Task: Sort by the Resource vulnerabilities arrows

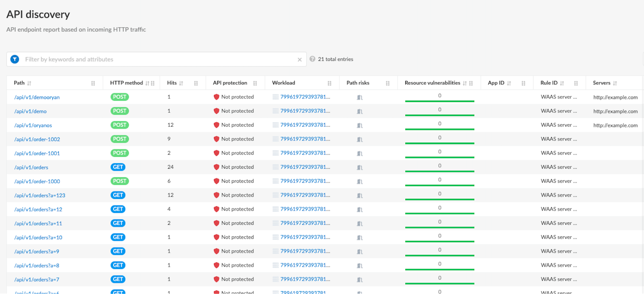Action: (x=464, y=83)
